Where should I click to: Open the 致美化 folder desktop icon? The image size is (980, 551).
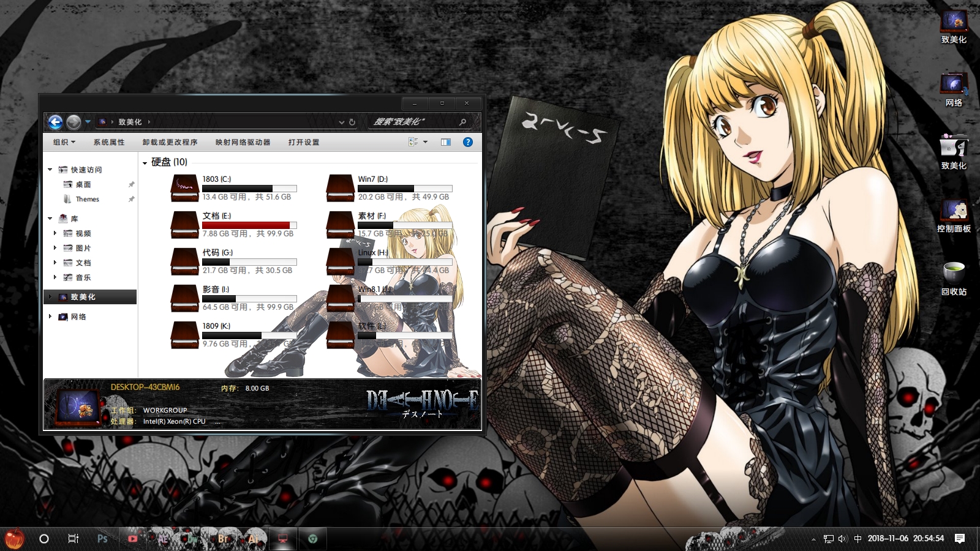click(x=954, y=152)
